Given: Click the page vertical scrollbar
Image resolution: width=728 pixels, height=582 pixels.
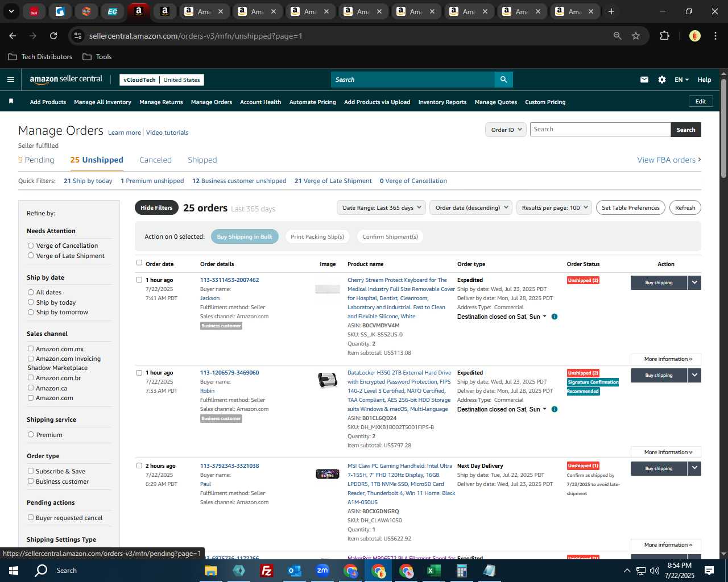Looking at the screenshot, I should [723, 128].
